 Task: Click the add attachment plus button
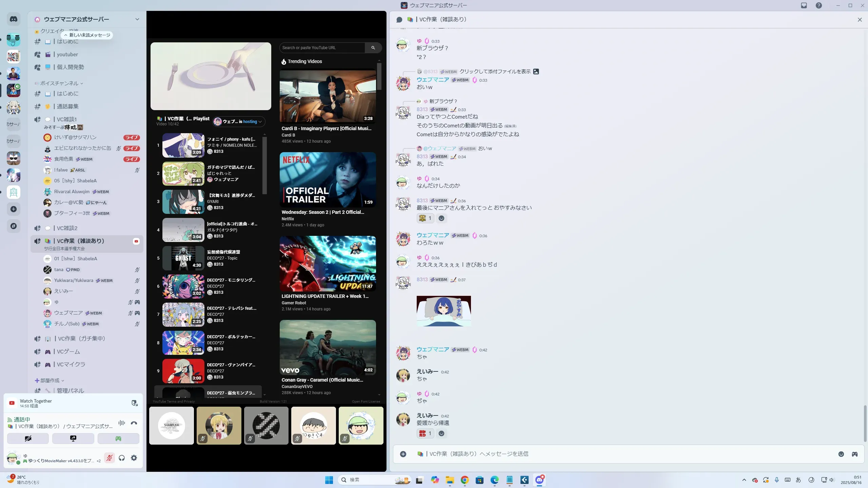pyautogui.click(x=403, y=454)
